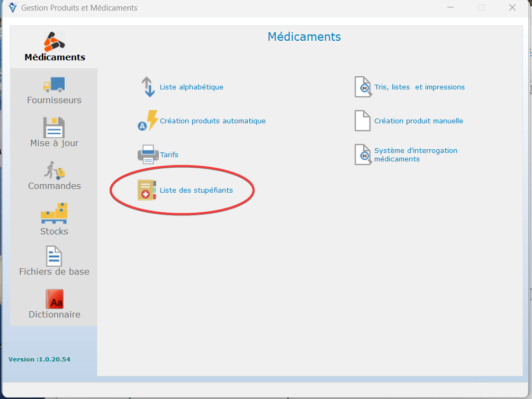Click the red Dictionnaire book icon

point(55,299)
